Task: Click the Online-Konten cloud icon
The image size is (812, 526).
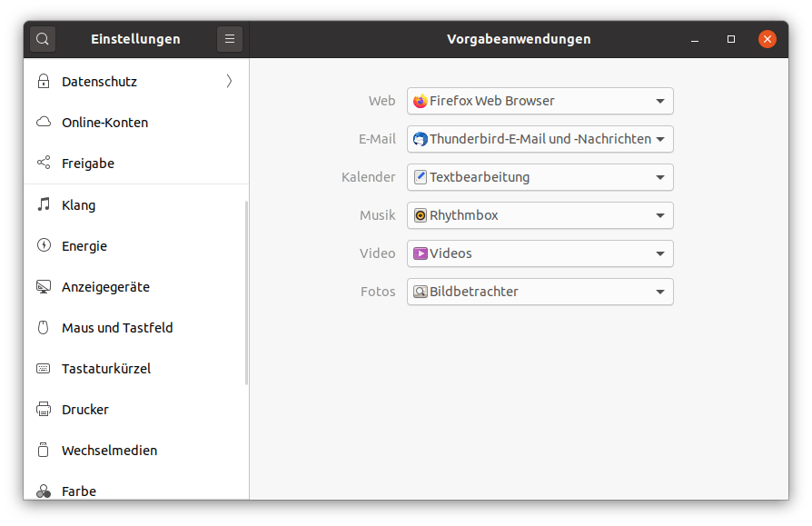Action: click(43, 123)
